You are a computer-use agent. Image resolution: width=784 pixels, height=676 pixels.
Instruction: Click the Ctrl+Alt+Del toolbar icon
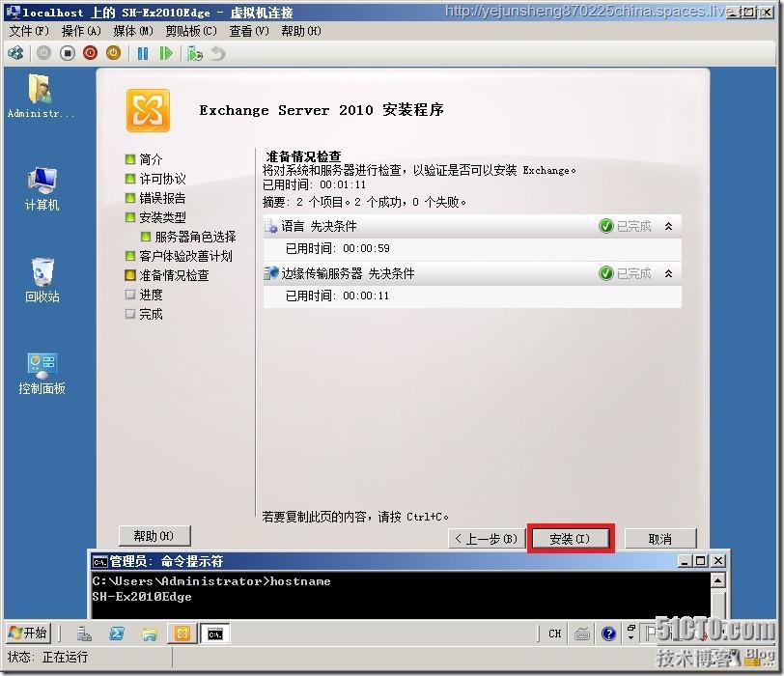(15, 53)
